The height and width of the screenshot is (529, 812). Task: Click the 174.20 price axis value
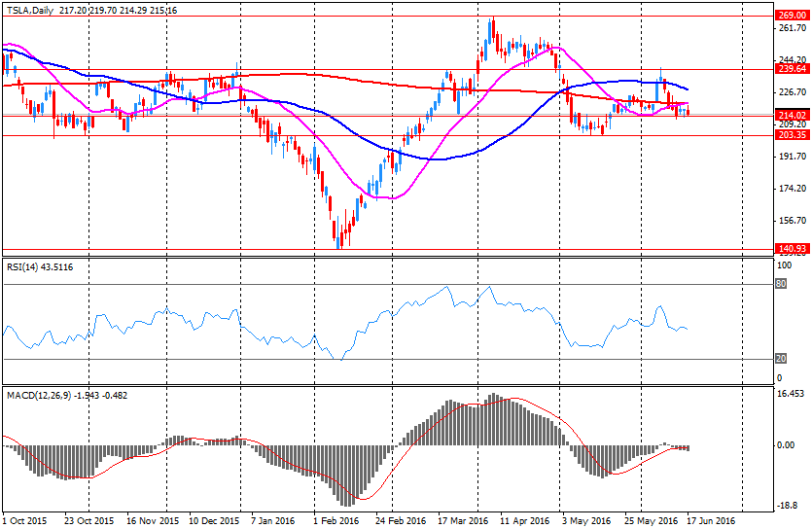point(793,189)
